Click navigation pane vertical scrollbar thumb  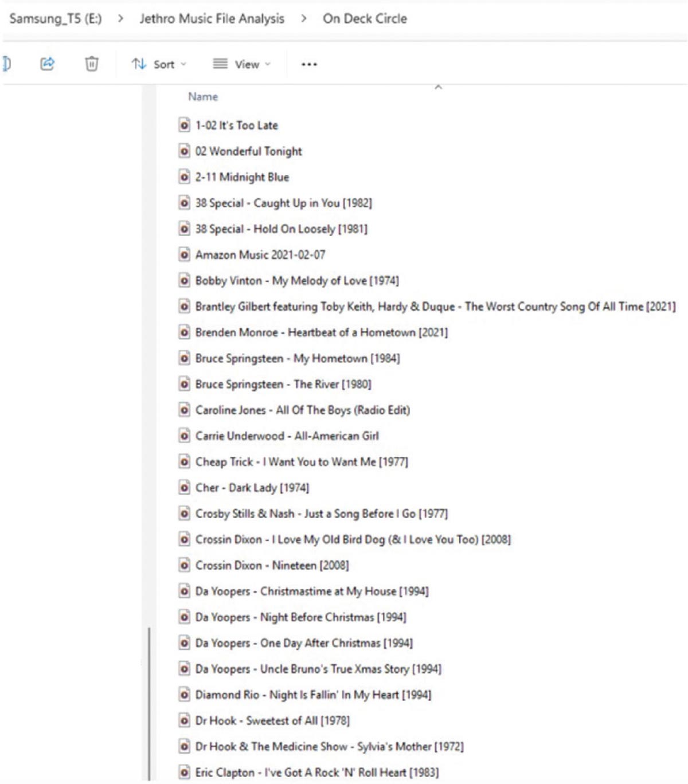click(149, 704)
